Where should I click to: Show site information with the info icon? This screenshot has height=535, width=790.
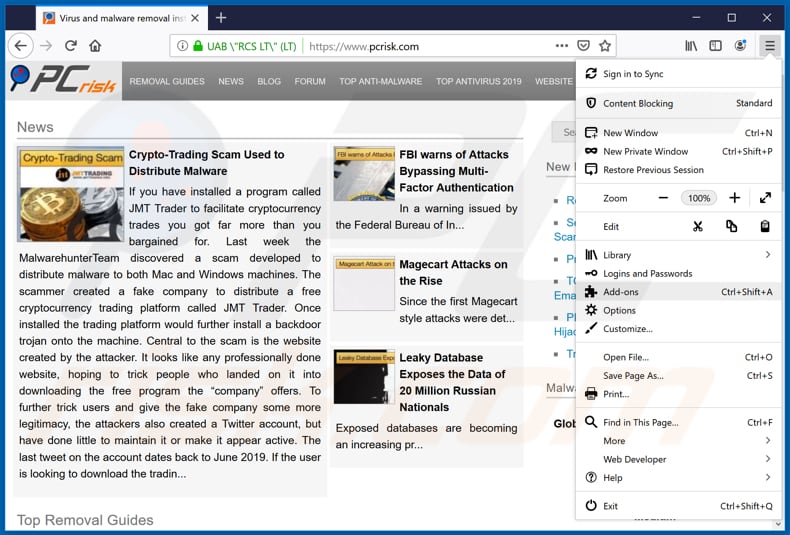(182, 46)
